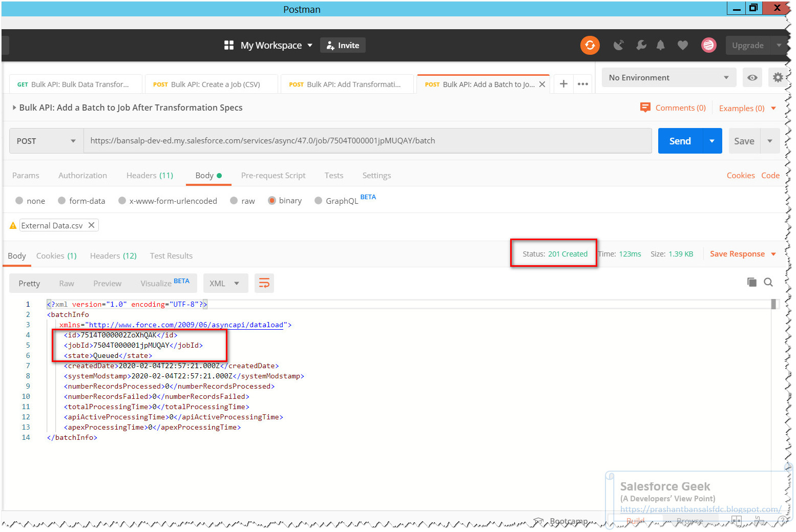The image size is (796, 532).
Task: Select the form-data body type
Action: tap(81, 201)
